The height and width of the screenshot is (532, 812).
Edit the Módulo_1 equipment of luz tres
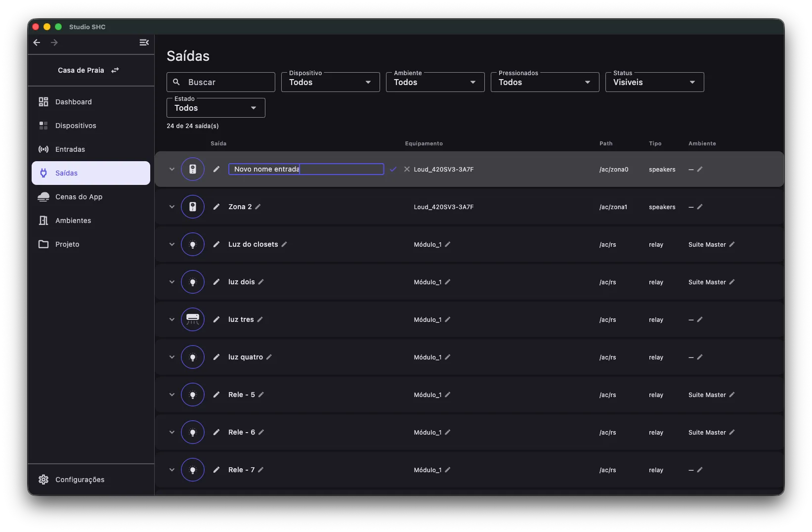click(448, 319)
